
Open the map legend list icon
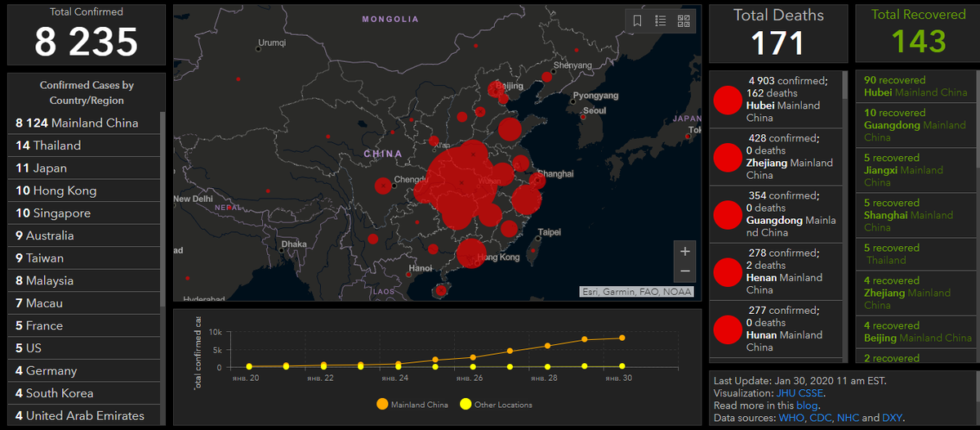[661, 21]
